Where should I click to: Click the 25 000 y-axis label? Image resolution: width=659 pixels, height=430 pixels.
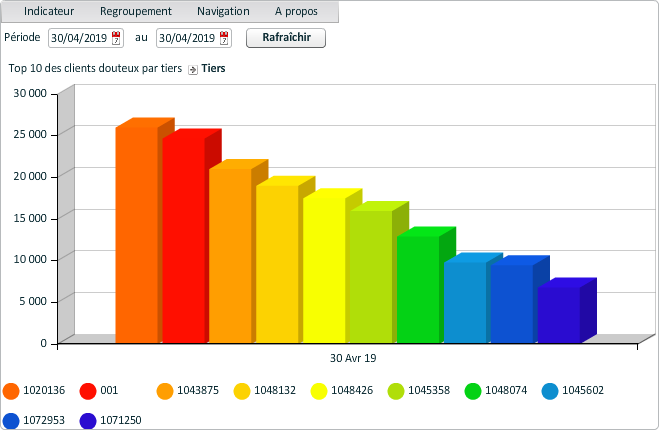click(x=30, y=135)
